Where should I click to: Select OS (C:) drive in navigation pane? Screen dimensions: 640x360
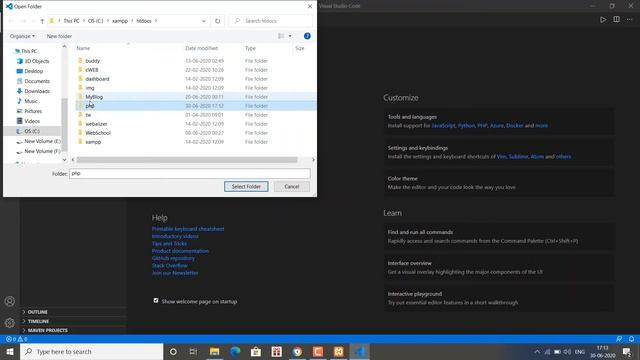(32, 131)
